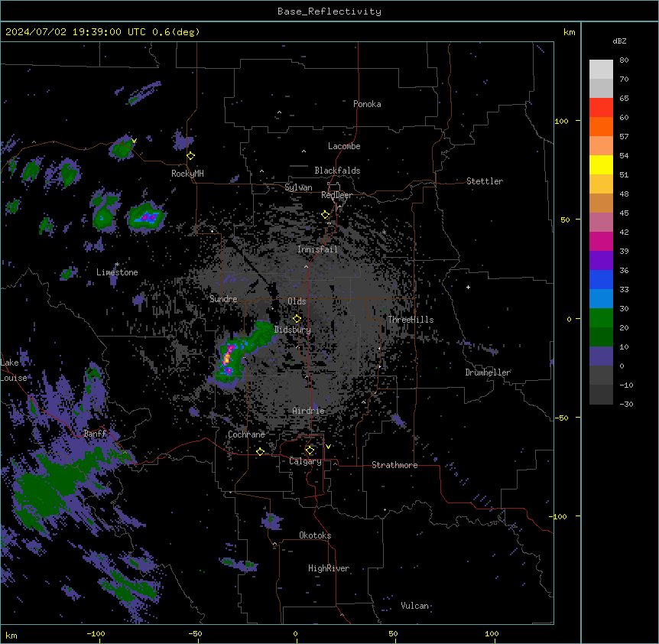Image resolution: width=659 pixels, height=644 pixels.
Task: Click the Limestone label
Action: [117, 272]
